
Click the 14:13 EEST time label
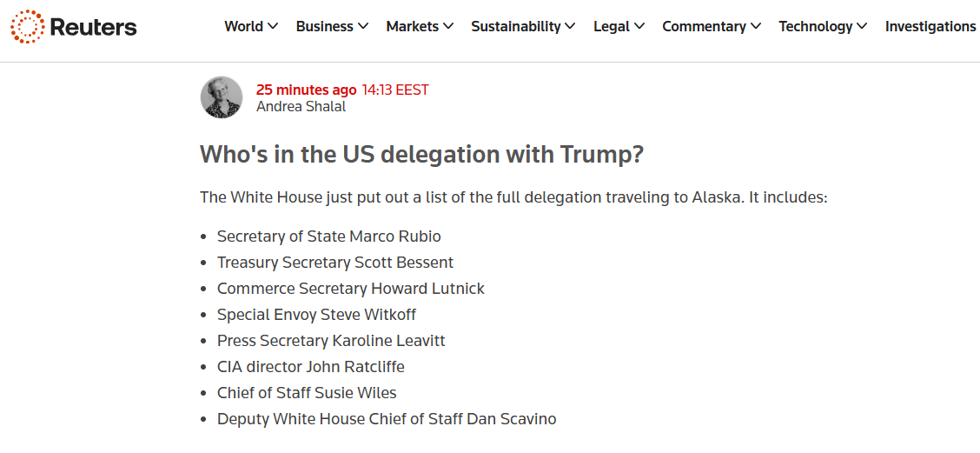(x=395, y=90)
